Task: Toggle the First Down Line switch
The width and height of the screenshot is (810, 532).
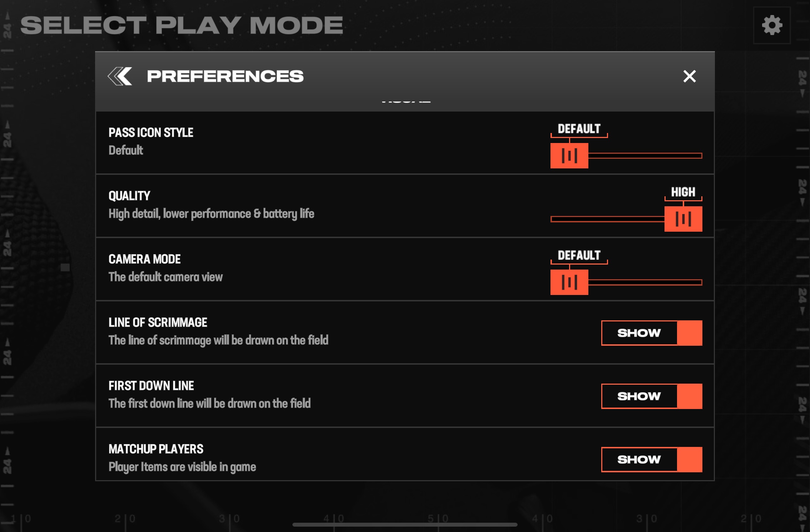Action: 652,396
